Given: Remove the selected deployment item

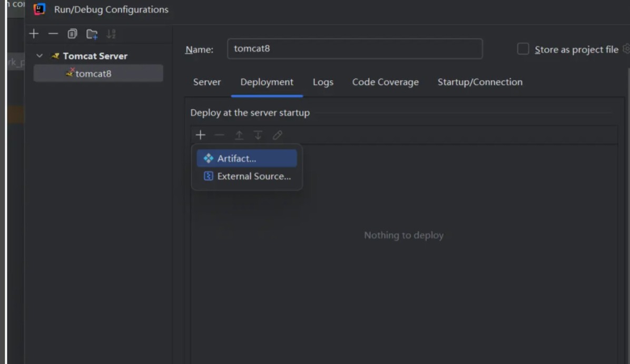Looking at the screenshot, I should click(x=220, y=135).
